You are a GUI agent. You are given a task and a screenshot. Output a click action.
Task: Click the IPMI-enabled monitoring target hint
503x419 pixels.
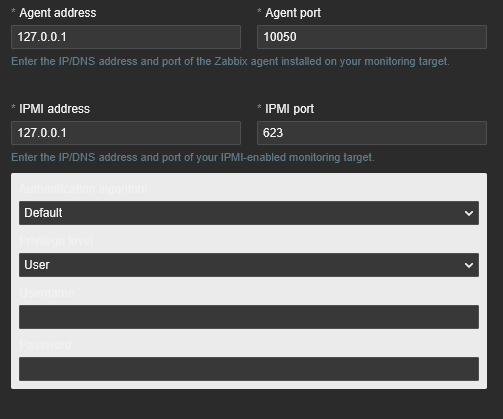(x=193, y=157)
